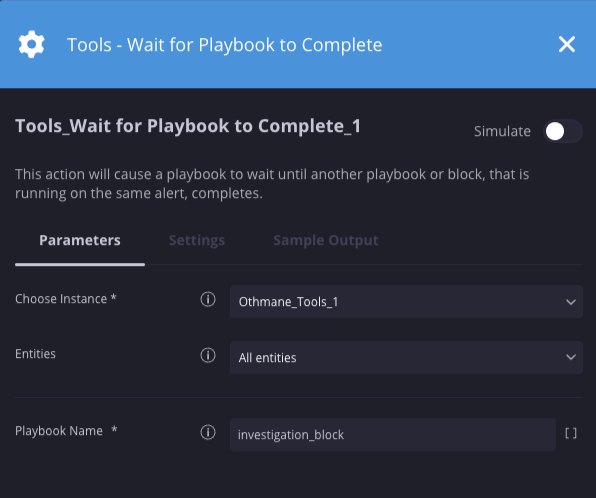
Task: Show info tooltip for Entities parameter
Action: click(208, 355)
